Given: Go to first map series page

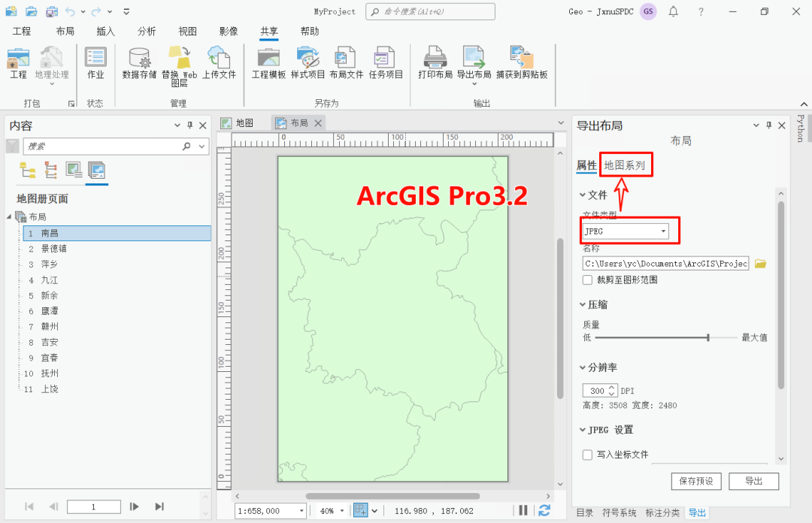Looking at the screenshot, I should tap(29, 506).
